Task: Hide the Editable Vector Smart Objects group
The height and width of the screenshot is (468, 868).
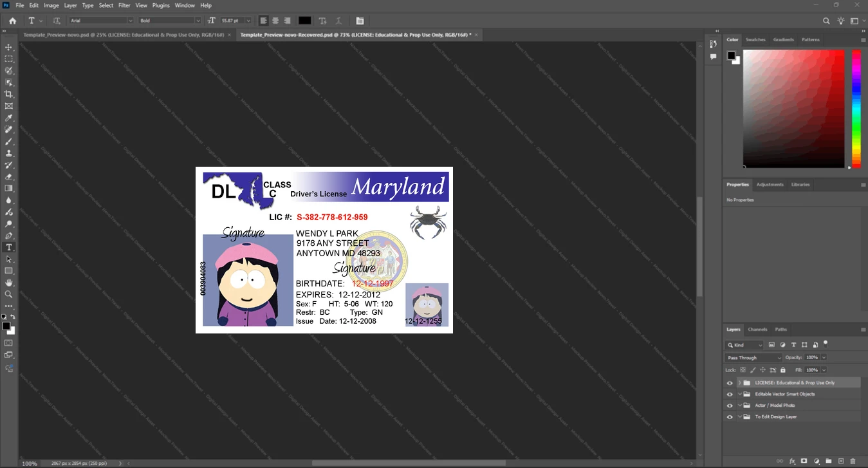Action: point(730,394)
